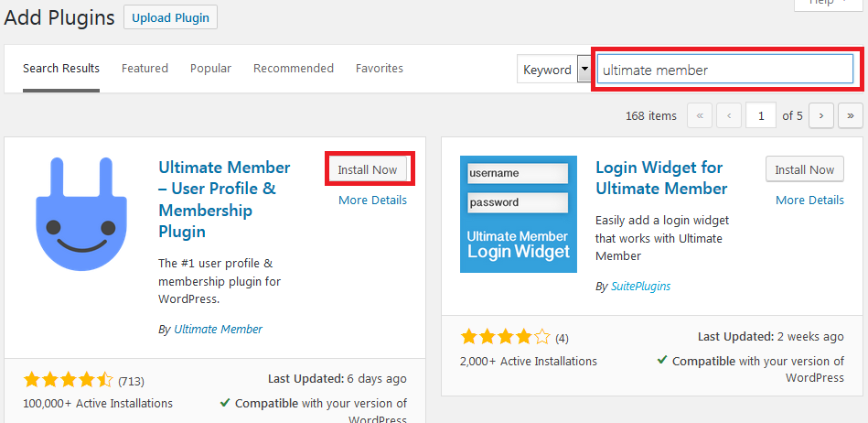Open the Search Results tab
This screenshot has width=868, height=423.
tap(61, 68)
